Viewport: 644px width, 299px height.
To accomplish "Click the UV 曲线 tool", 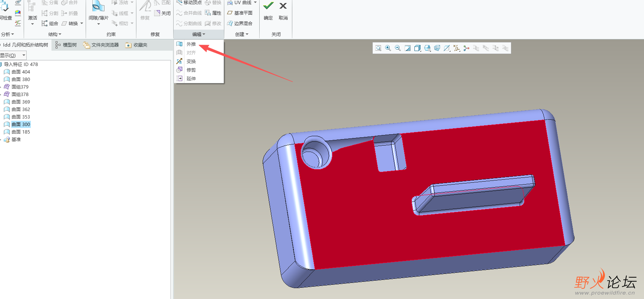I will 240,3.
